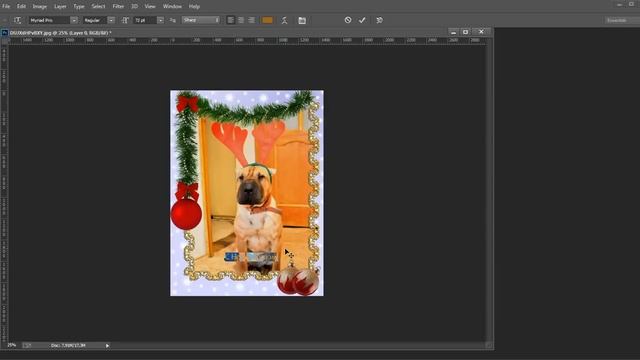
Task: Click the red Christmas ball ornament on canvas
Action: (x=186, y=214)
